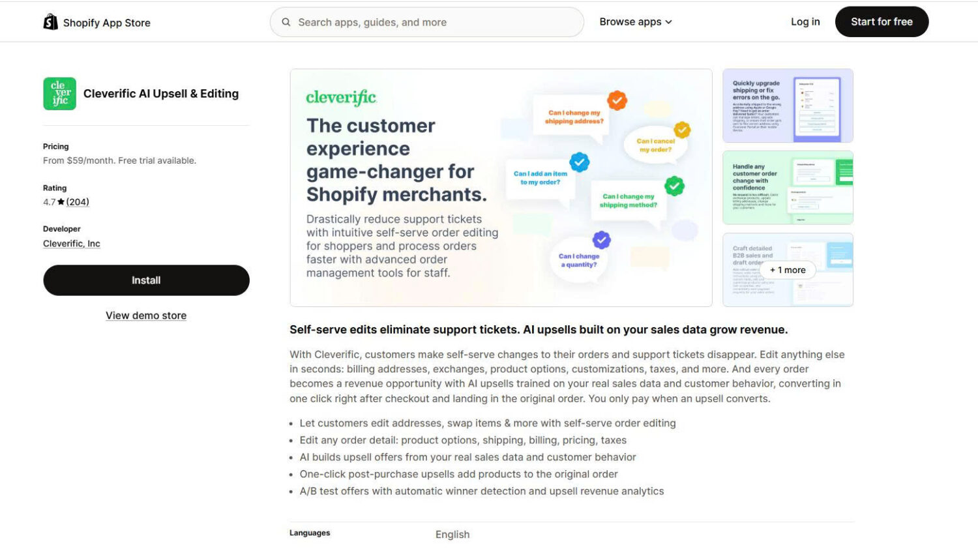This screenshot has width=978, height=560.
Task: View the 204 reviews link
Action: [x=78, y=202]
